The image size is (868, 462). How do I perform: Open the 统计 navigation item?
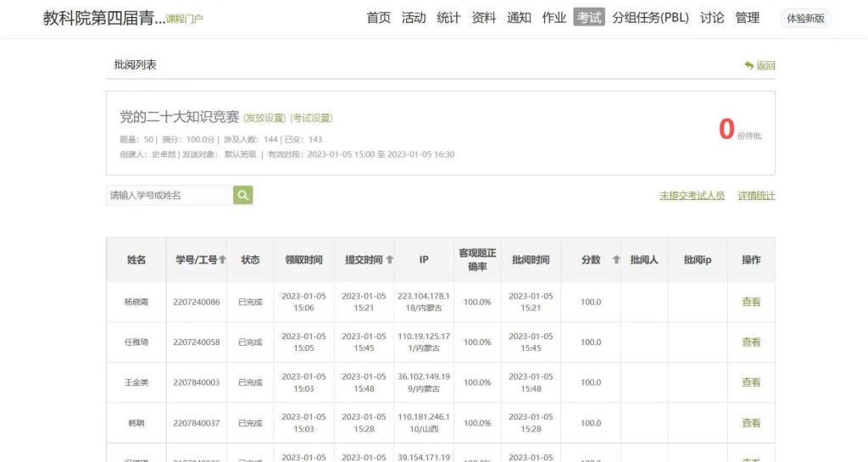click(448, 18)
